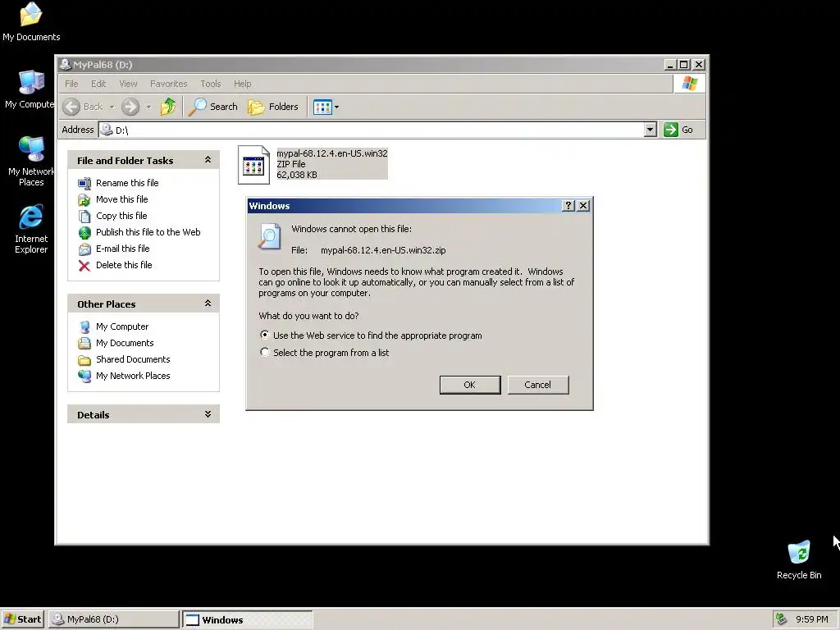Click the D:\ address field
Screen dimensions: 840x630
pyautogui.click(x=372, y=130)
